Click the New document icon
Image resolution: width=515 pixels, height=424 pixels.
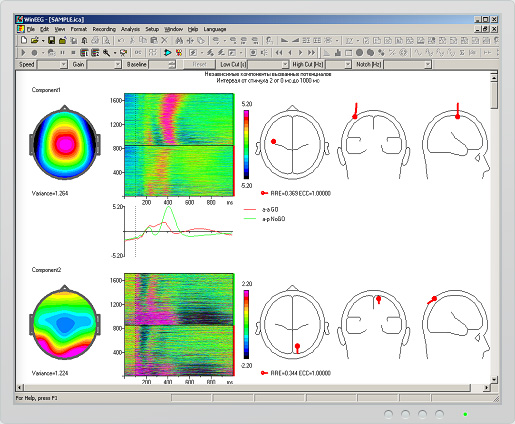[x=24, y=41]
